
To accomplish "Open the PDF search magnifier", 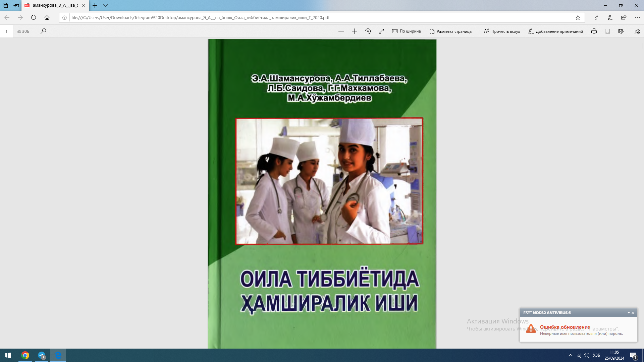I will click(43, 31).
